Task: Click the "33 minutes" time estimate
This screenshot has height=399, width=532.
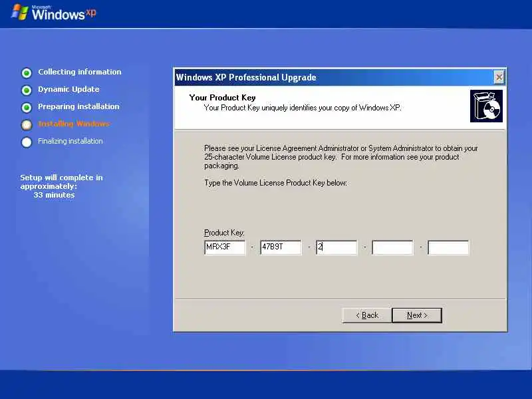Action: pyautogui.click(x=54, y=195)
